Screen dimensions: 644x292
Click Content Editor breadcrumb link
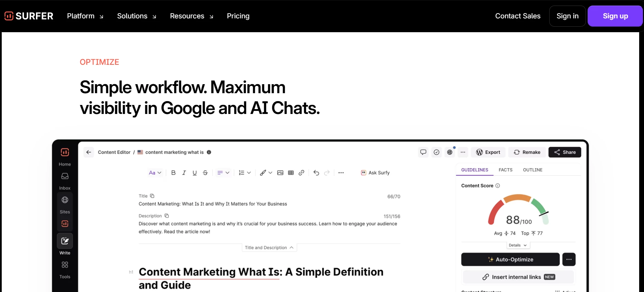114,152
